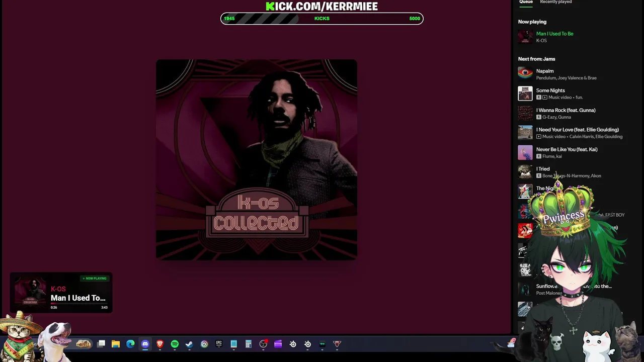This screenshot has width=644, height=362.
Task: Open the Post Malone artist link
Action: click(x=549, y=293)
